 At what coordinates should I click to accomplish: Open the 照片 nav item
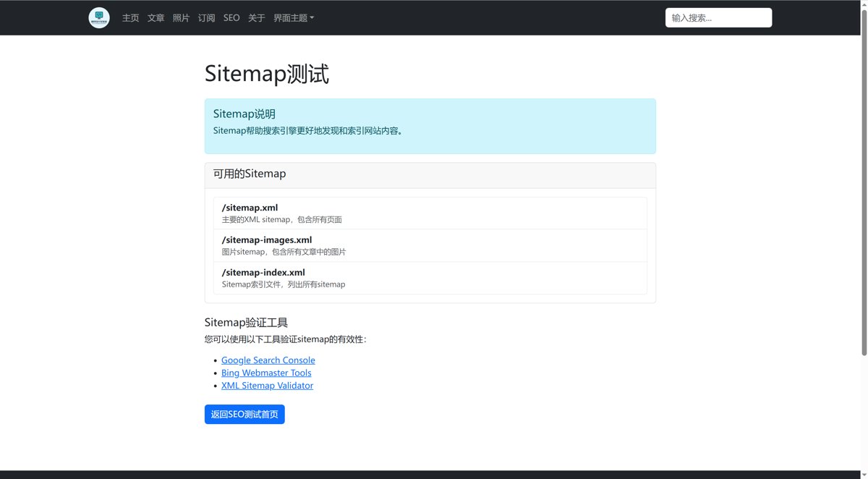(x=181, y=18)
